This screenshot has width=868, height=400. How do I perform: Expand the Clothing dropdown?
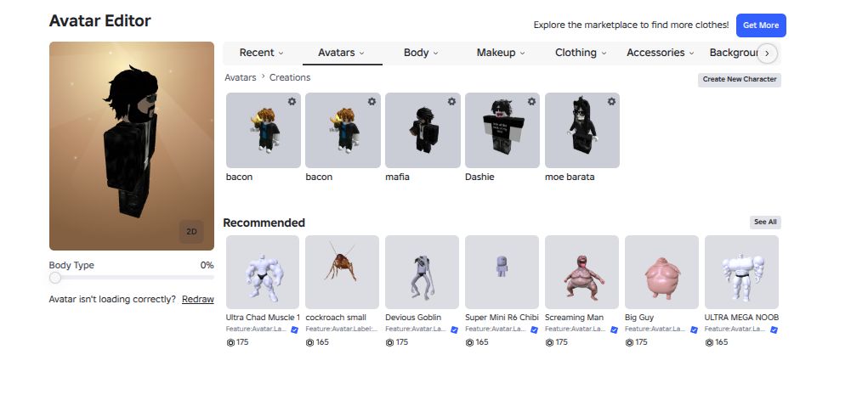(581, 53)
